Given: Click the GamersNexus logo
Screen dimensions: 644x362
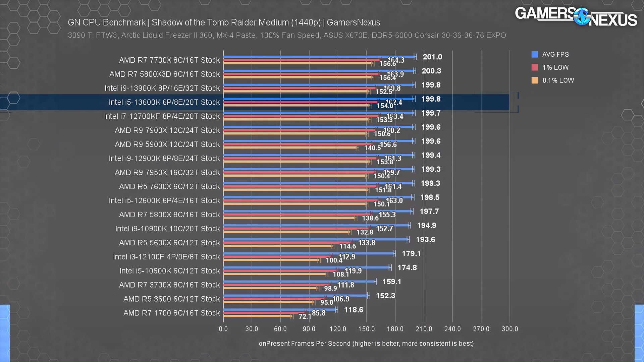Looking at the screenshot, I should (x=576, y=17).
